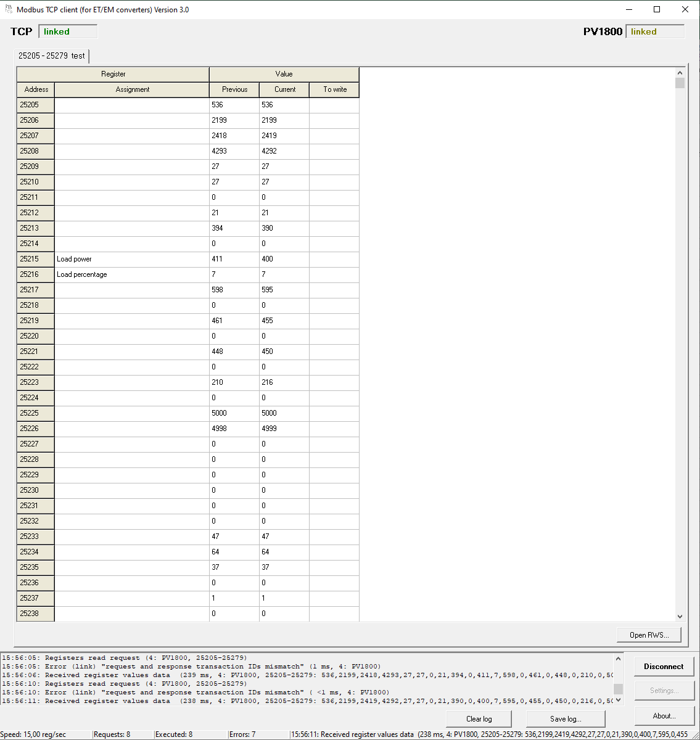The height and width of the screenshot is (740, 700).
Task: Select the To write cell for register 25215
Action: click(x=334, y=259)
